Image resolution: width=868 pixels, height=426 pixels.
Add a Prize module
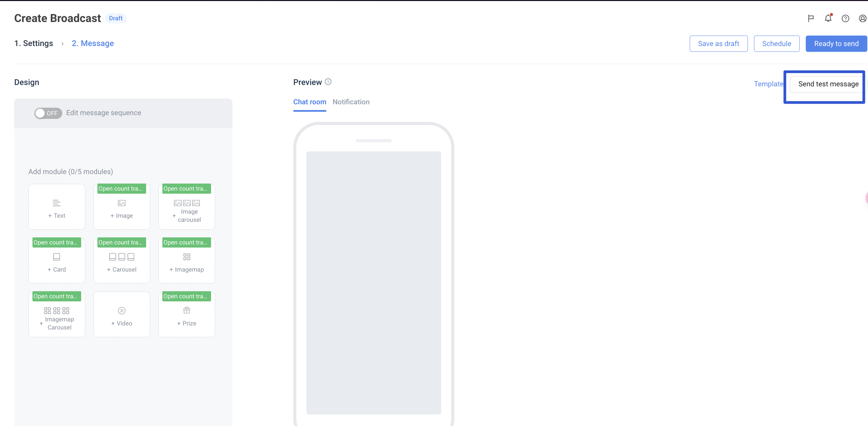pos(186,315)
